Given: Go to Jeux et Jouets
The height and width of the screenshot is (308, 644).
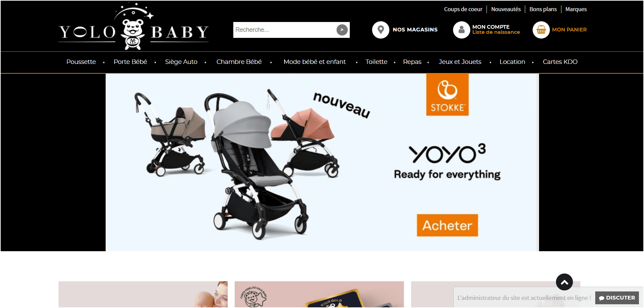Looking at the screenshot, I should 460,62.
